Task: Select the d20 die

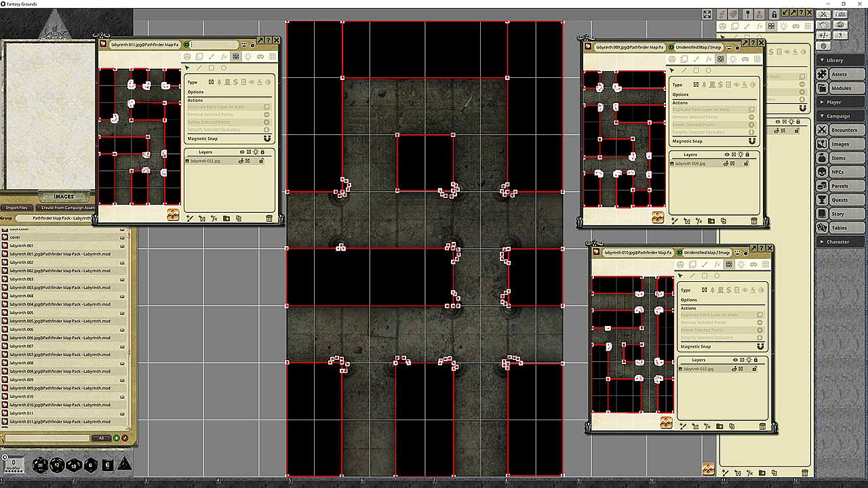Action: [40, 465]
